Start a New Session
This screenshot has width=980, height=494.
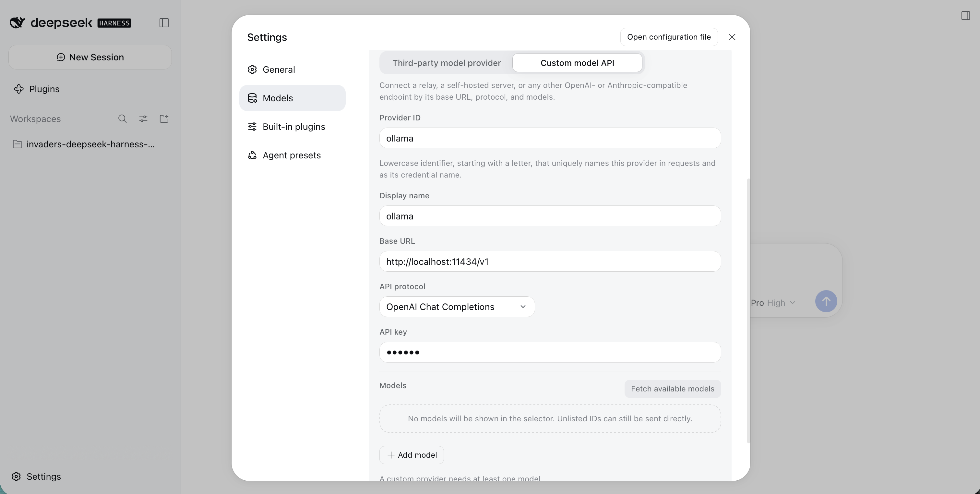(90, 57)
